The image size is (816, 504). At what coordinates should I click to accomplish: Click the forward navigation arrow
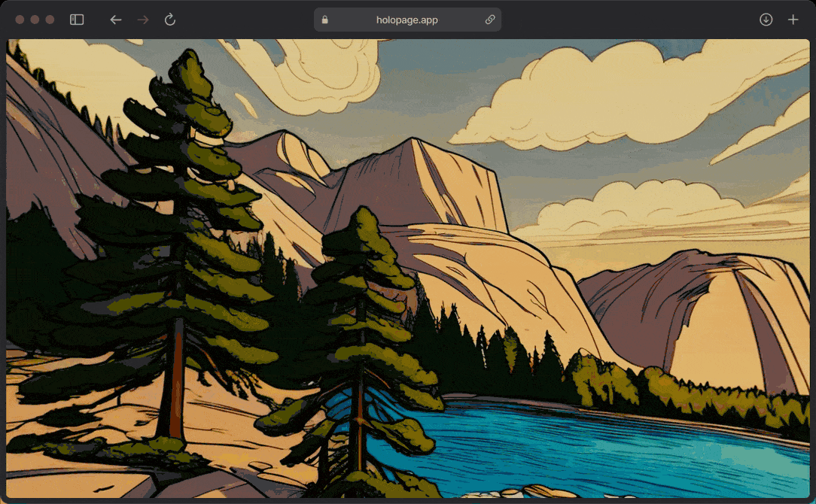point(143,20)
